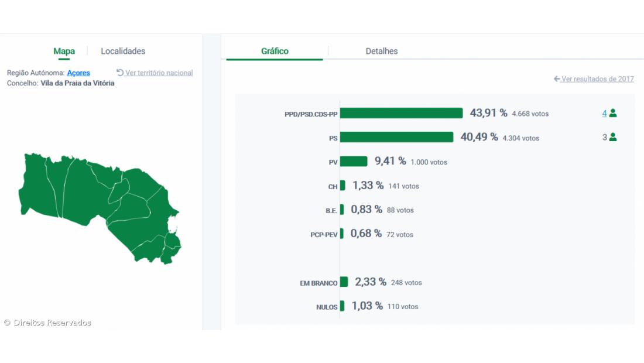Screen dimensions: 644x363
Task: Click the EM BRANCO result bar
Action: 344,282
